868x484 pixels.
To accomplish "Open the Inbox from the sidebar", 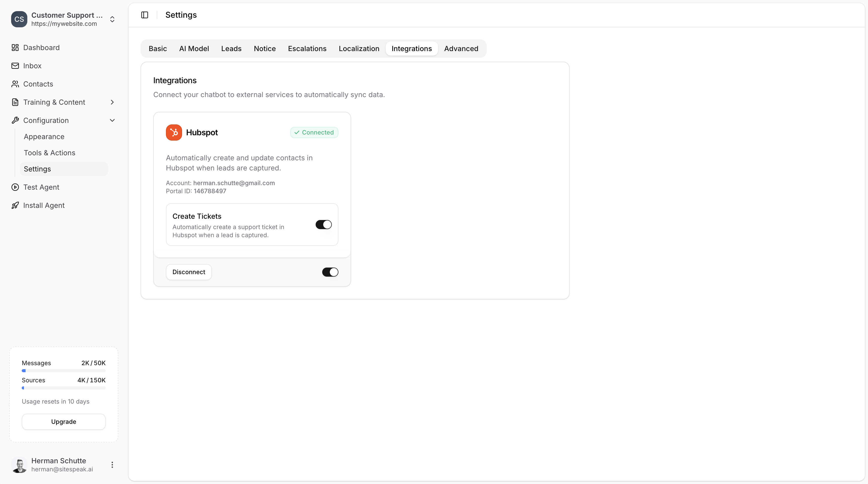I will tap(32, 65).
